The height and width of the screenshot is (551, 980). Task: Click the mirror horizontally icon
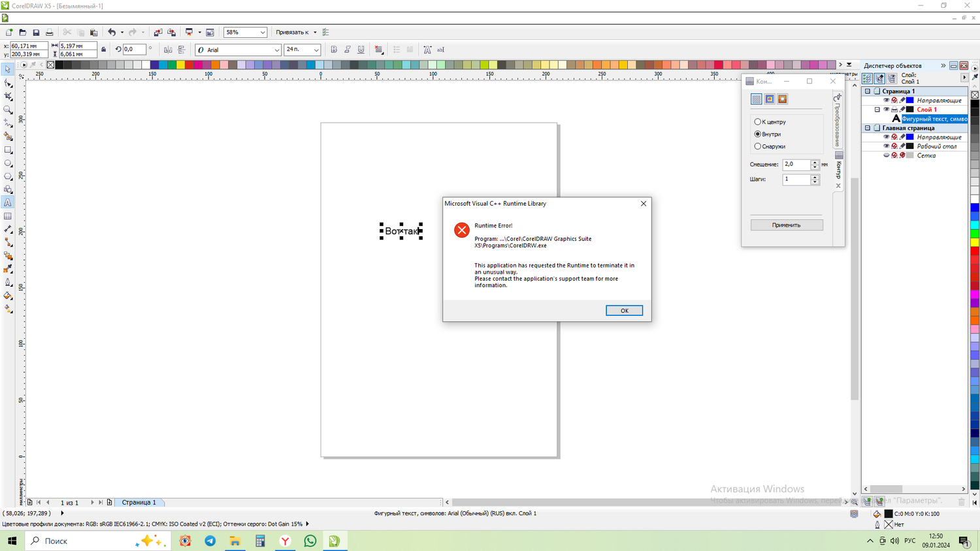[x=168, y=50]
